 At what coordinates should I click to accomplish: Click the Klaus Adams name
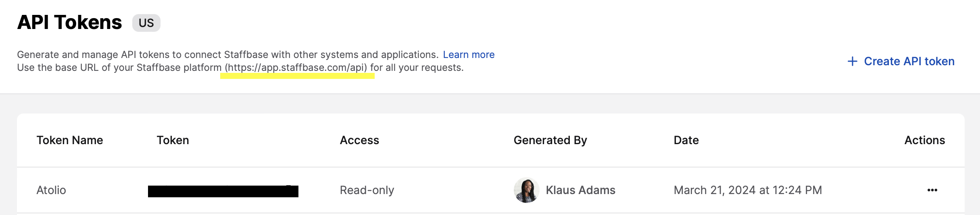point(580,190)
